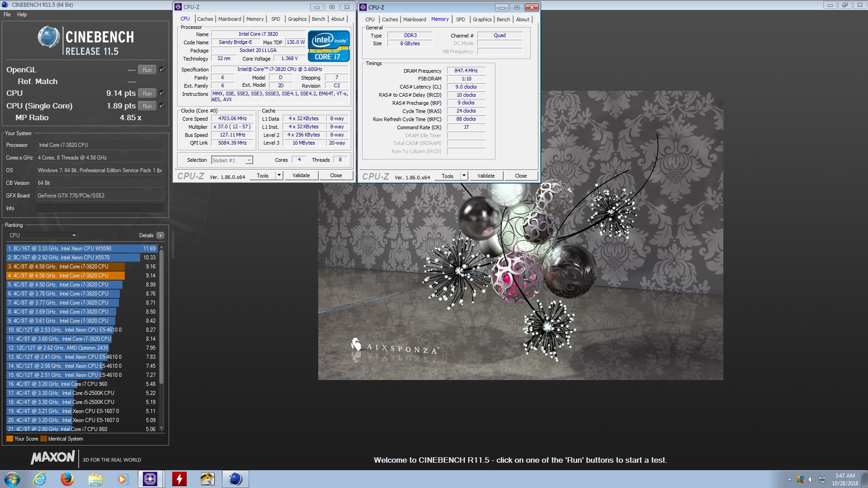Image resolution: width=868 pixels, height=488 pixels.
Task: Expand the Tools dropdown arrow in CPU-Z CPU window
Action: (x=279, y=176)
